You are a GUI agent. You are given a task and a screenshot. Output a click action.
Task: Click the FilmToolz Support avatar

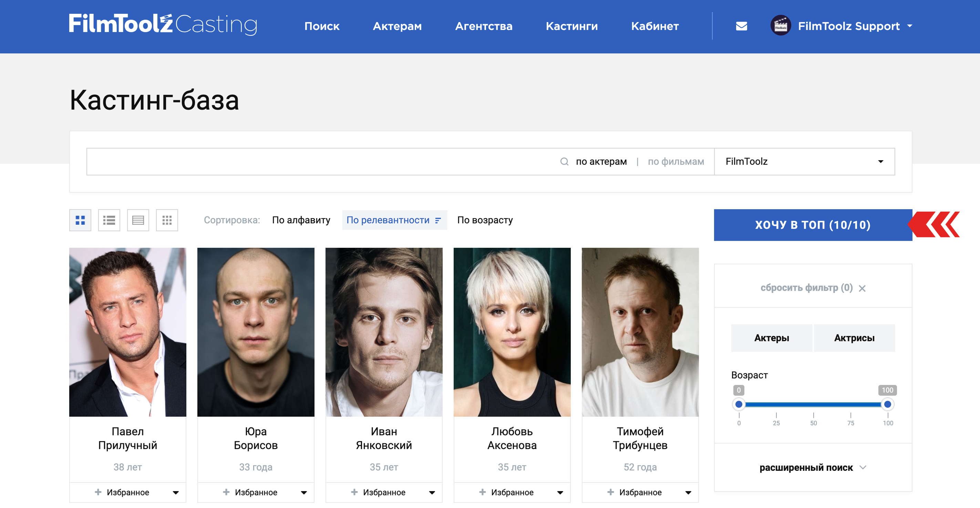point(780,26)
